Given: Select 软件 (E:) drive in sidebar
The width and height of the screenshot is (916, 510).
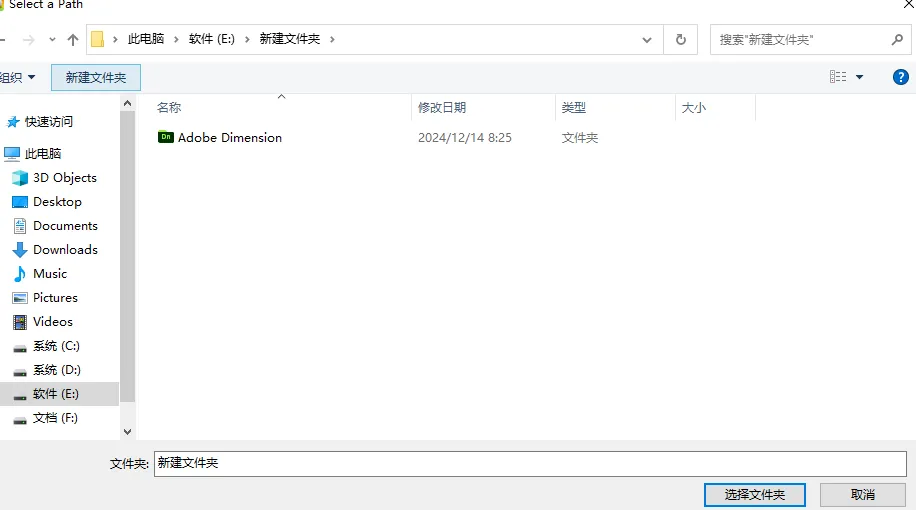Looking at the screenshot, I should (55, 394).
